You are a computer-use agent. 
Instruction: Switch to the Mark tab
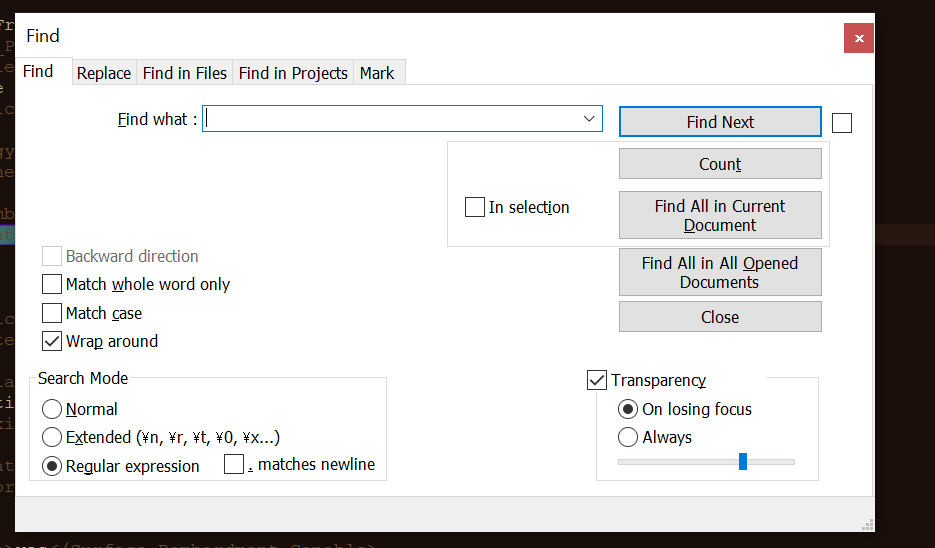click(x=377, y=73)
